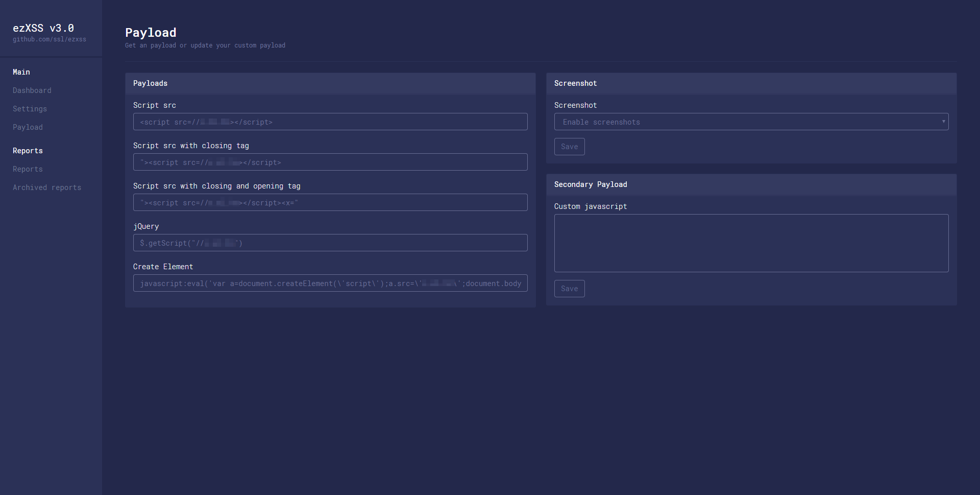Focus closing and opening tag payload field
This screenshot has height=495, width=980.
click(x=330, y=202)
